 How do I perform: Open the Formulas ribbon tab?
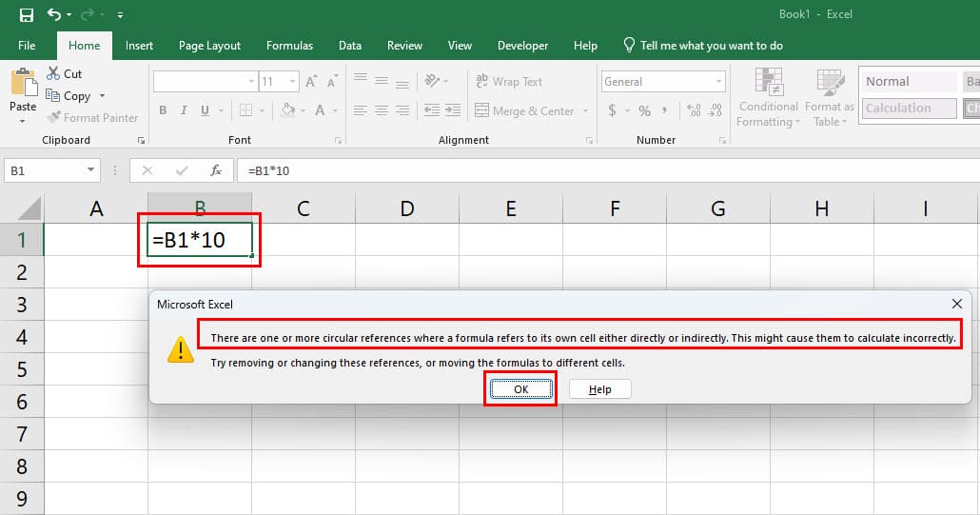click(289, 46)
